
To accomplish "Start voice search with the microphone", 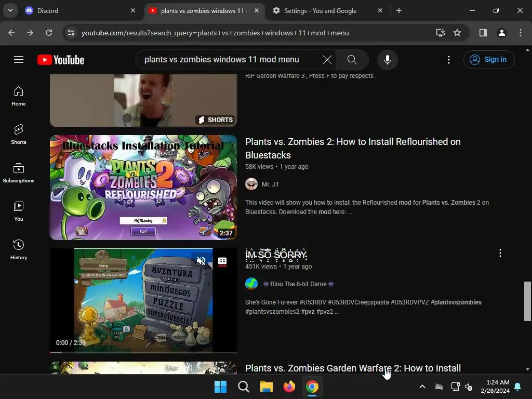I will click(x=387, y=60).
